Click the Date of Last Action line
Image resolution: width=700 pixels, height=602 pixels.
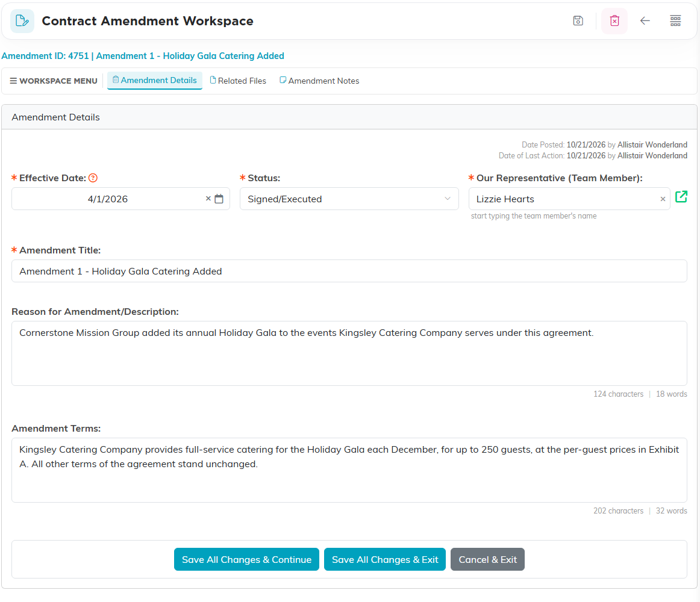(x=593, y=155)
